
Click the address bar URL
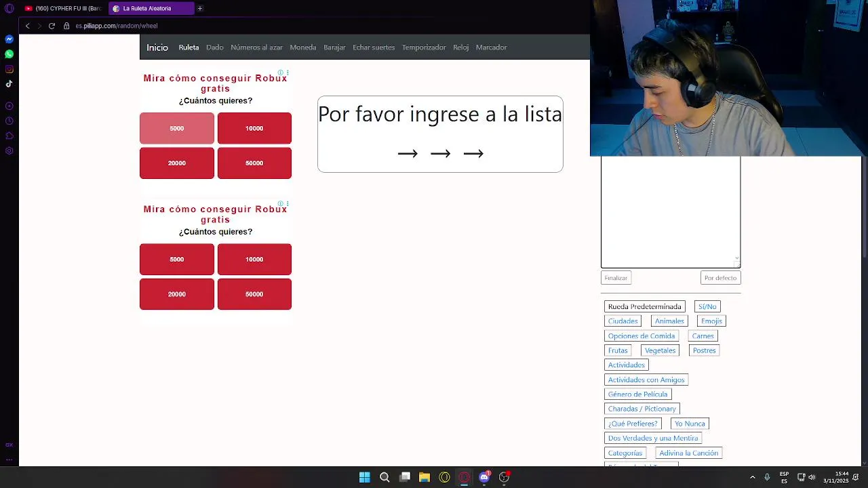[117, 26]
